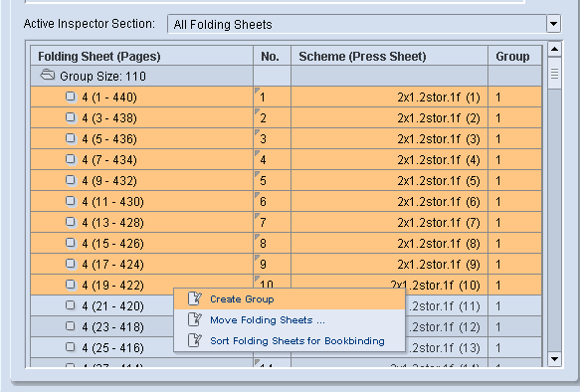Image resolution: width=580 pixels, height=392 pixels.
Task: Click the Group Size 110 folder icon
Action: 48,76
